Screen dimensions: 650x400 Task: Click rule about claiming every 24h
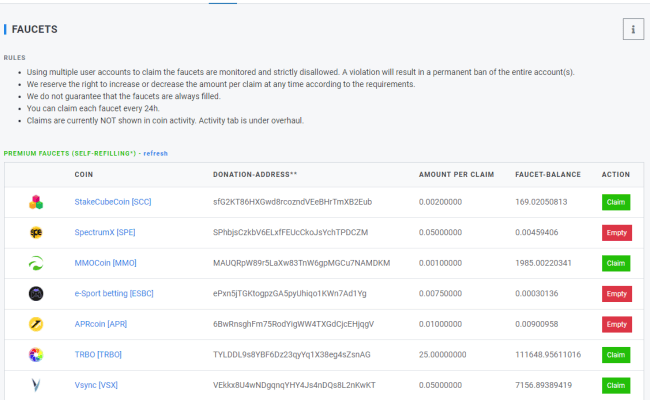(x=93, y=108)
